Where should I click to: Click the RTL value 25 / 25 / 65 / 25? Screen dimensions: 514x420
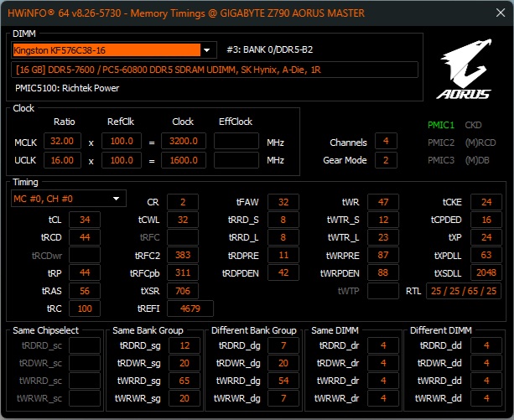[x=464, y=291]
